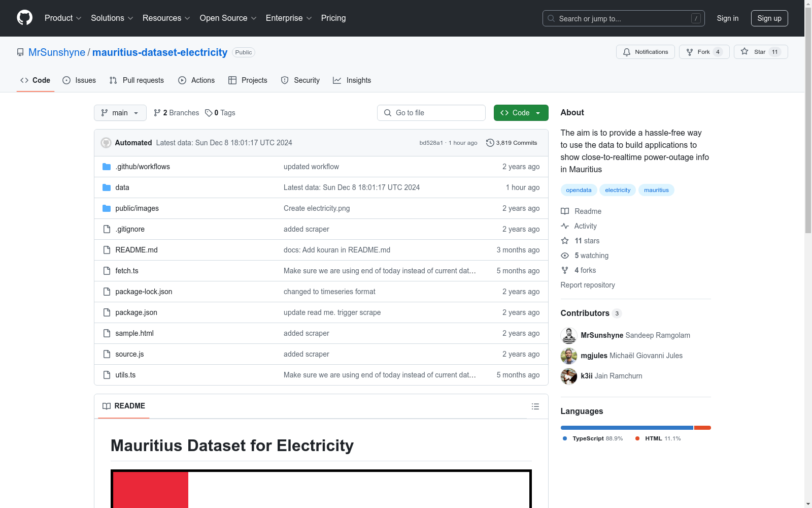
Task: Open the public/images folder icon
Action: tap(107, 208)
